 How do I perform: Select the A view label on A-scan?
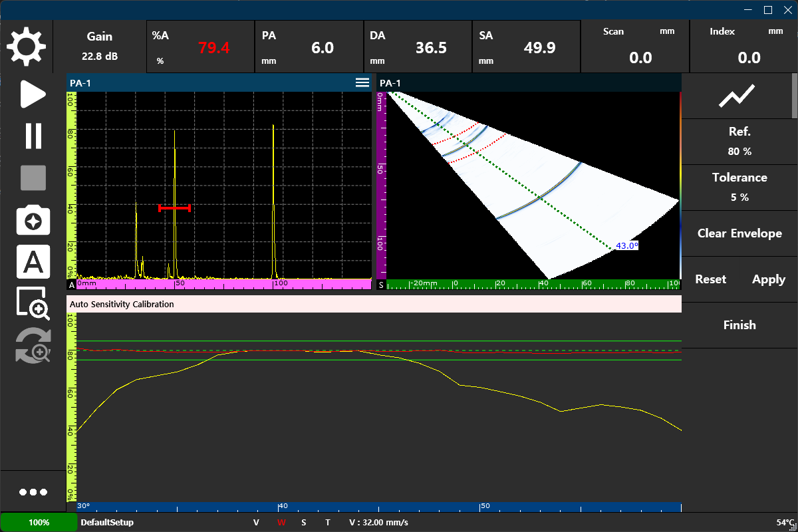click(x=71, y=285)
